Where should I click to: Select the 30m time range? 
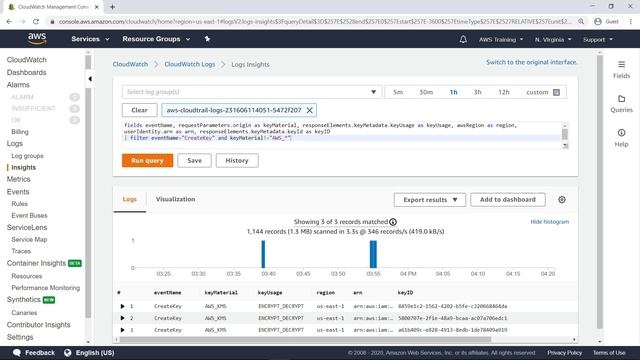coord(426,92)
